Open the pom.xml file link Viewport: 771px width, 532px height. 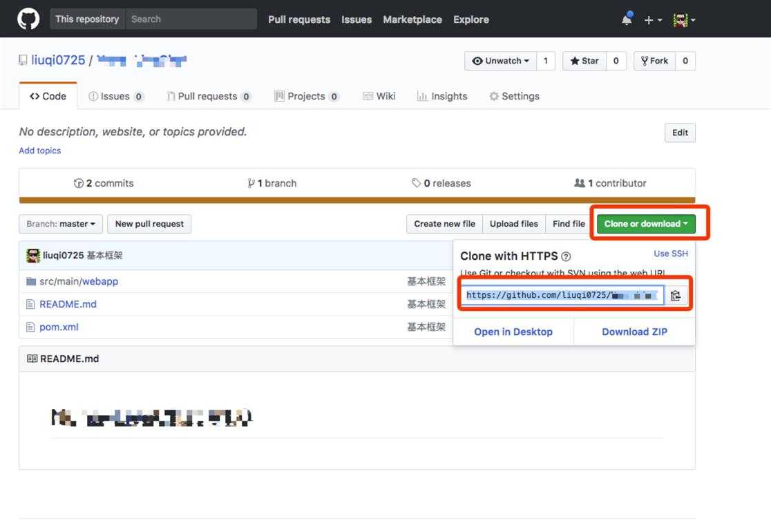59,327
